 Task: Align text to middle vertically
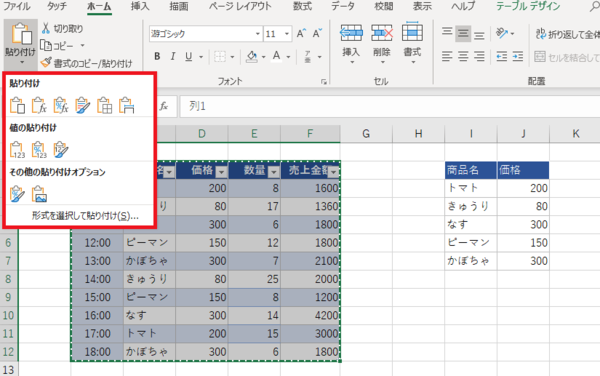click(x=463, y=34)
